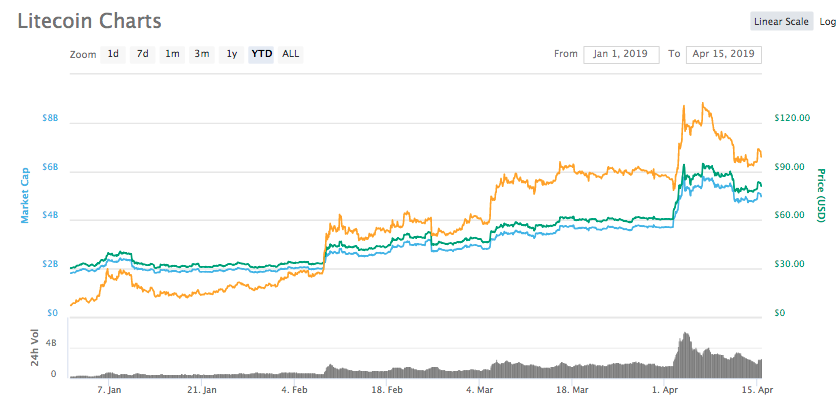Click the 7. Jan date label

click(109, 389)
